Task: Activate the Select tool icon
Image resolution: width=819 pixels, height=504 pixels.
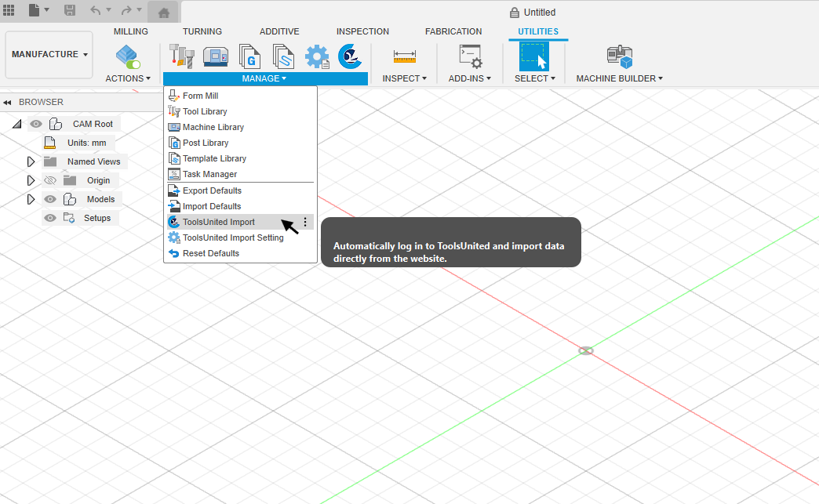Action: pyautogui.click(x=534, y=56)
